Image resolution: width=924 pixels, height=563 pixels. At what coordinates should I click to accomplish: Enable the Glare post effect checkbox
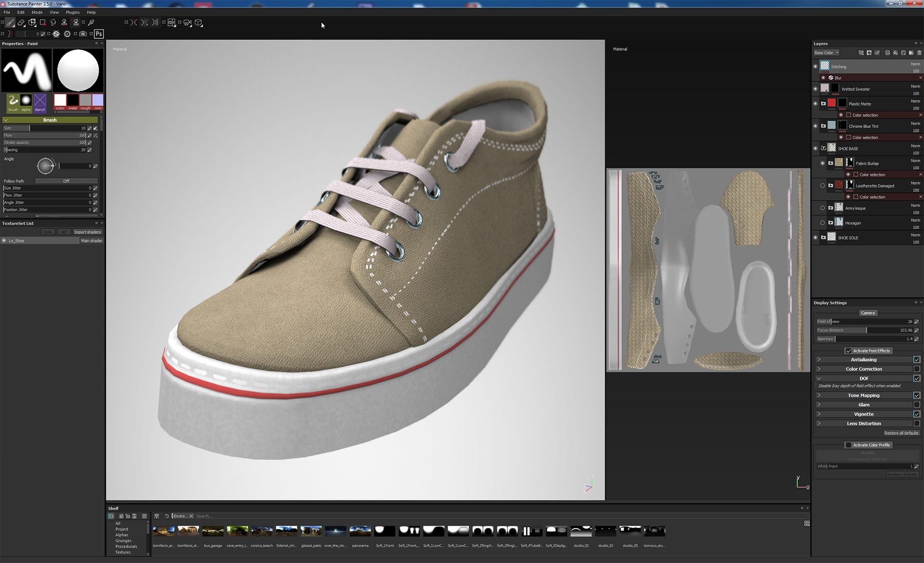coord(916,405)
